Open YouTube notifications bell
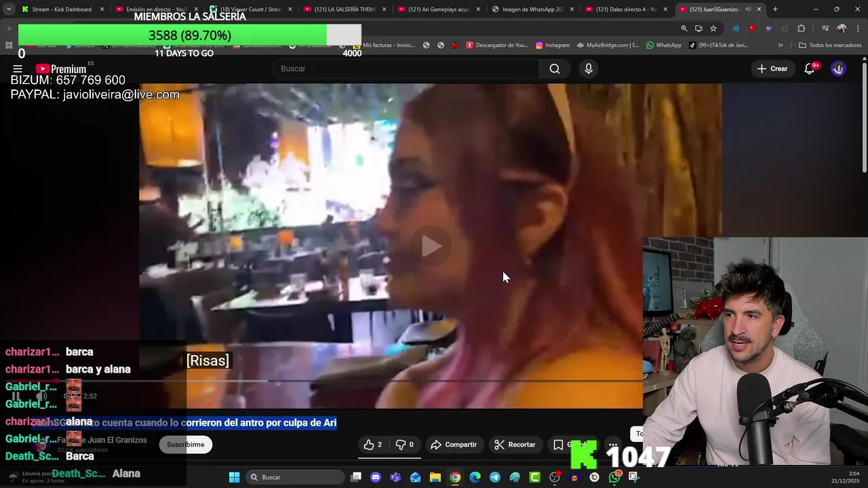The width and height of the screenshot is (868, 488). 810,68
